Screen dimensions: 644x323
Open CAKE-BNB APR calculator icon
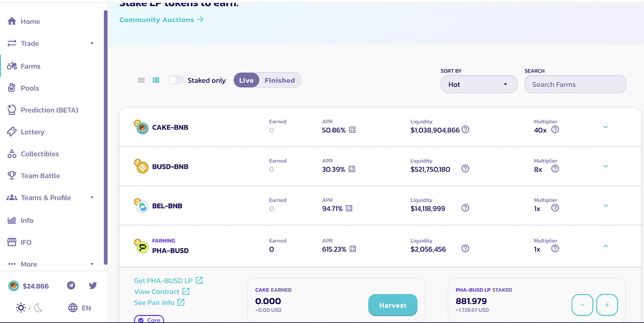(x=352, y=130)
